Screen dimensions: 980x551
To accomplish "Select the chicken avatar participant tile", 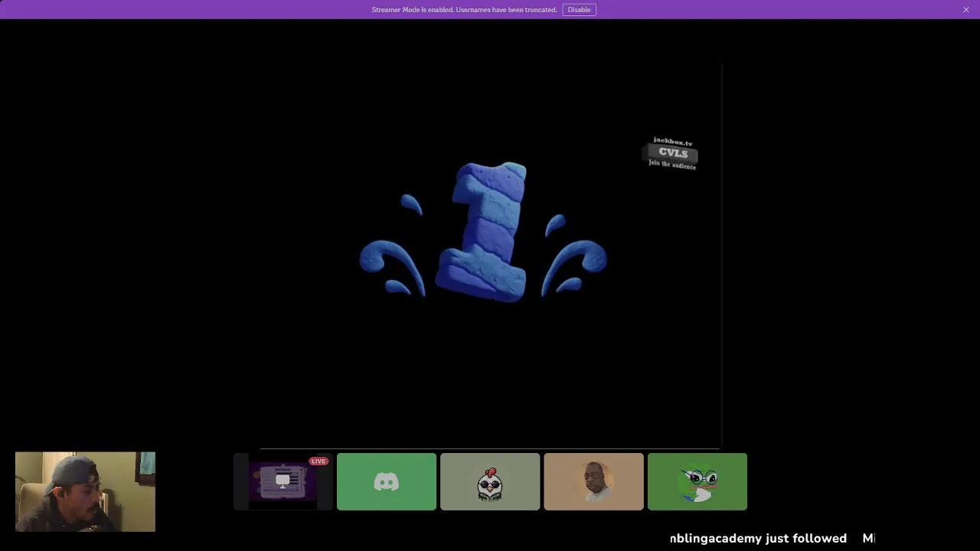I will tap(490, 481).
